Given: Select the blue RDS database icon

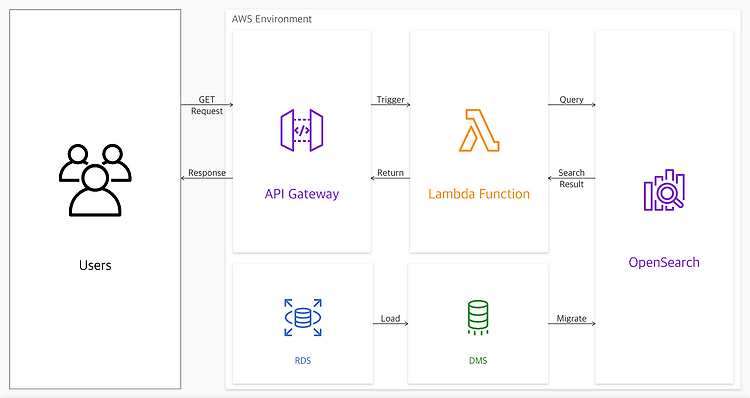Looking at the screenshot, I should (x=303, y=318).
